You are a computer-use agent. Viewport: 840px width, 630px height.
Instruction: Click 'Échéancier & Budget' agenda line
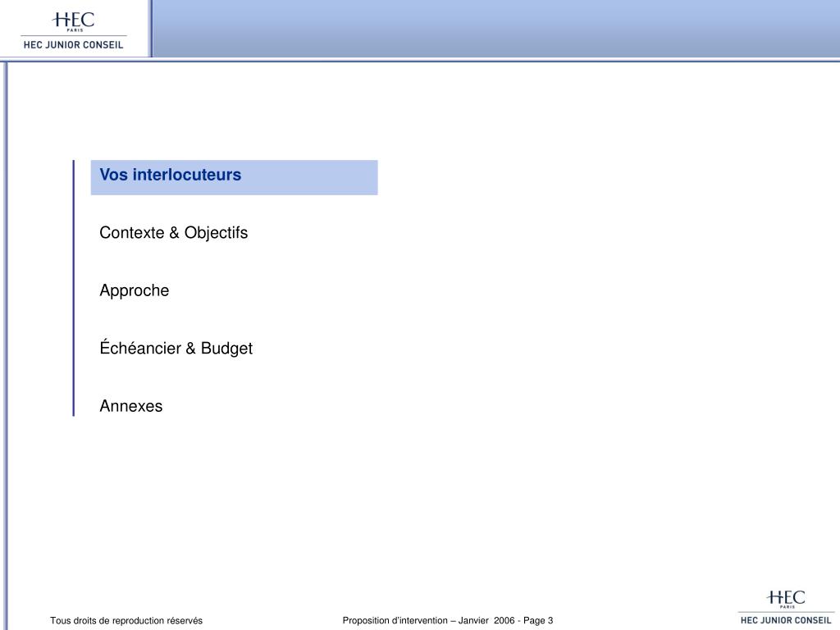coord(176,348)
